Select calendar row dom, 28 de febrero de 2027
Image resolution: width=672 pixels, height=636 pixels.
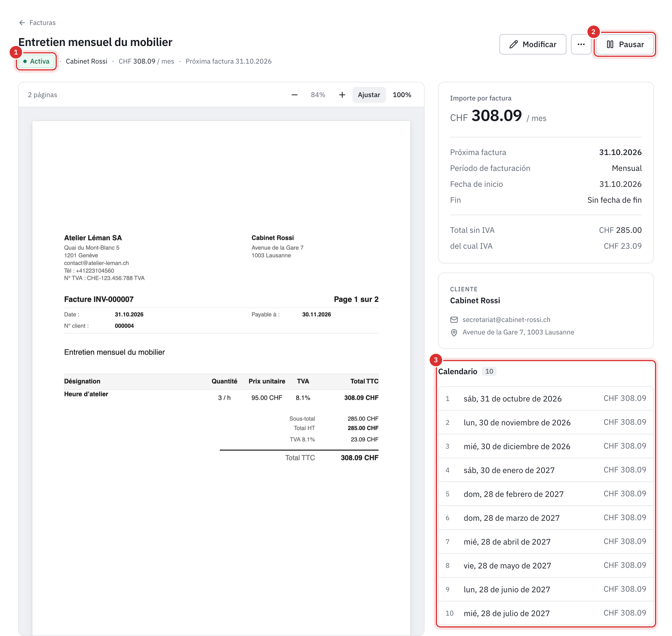(546, 494)
